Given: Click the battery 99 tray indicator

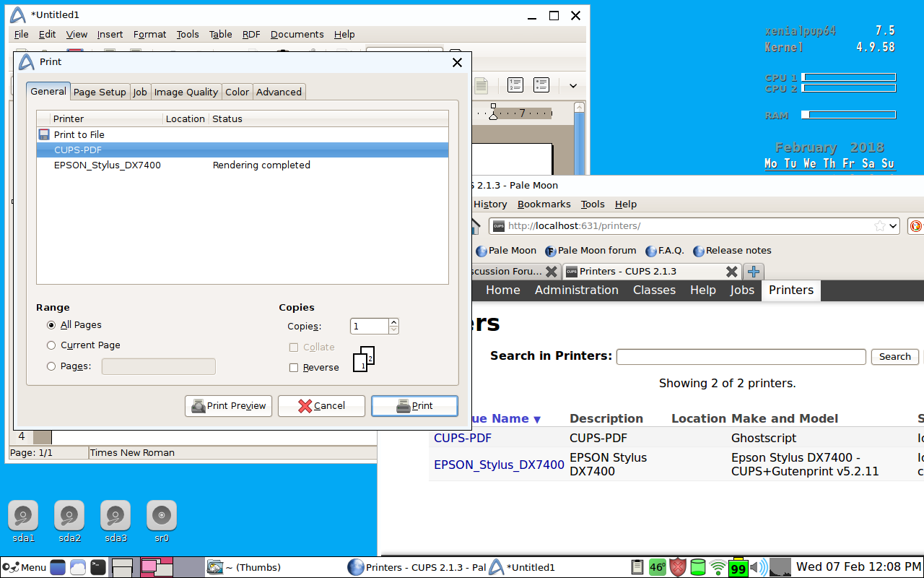Looking at the screenshot, I should click(x=738, y=568).
